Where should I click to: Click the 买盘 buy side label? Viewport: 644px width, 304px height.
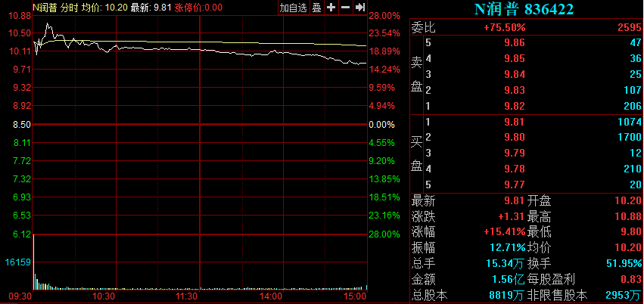416,153
